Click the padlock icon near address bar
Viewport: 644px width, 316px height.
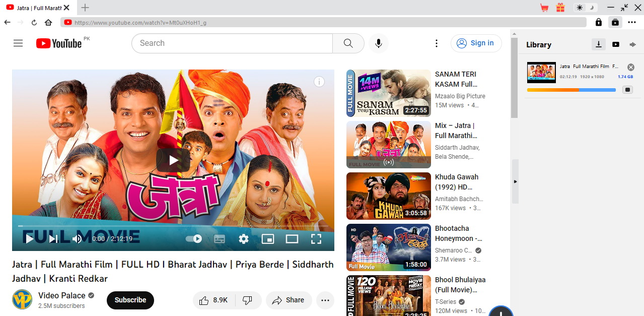(x=598, y=22)
